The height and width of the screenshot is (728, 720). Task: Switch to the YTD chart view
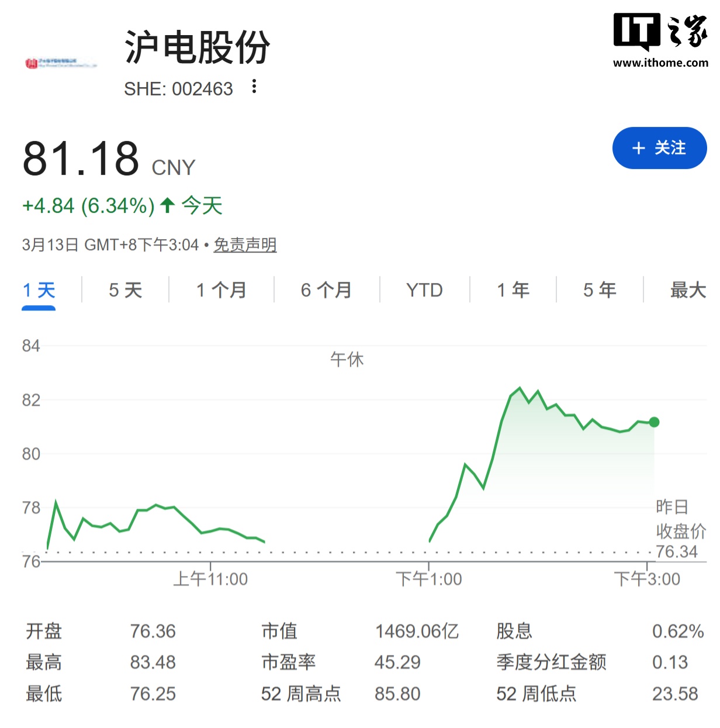pos(423,289)
